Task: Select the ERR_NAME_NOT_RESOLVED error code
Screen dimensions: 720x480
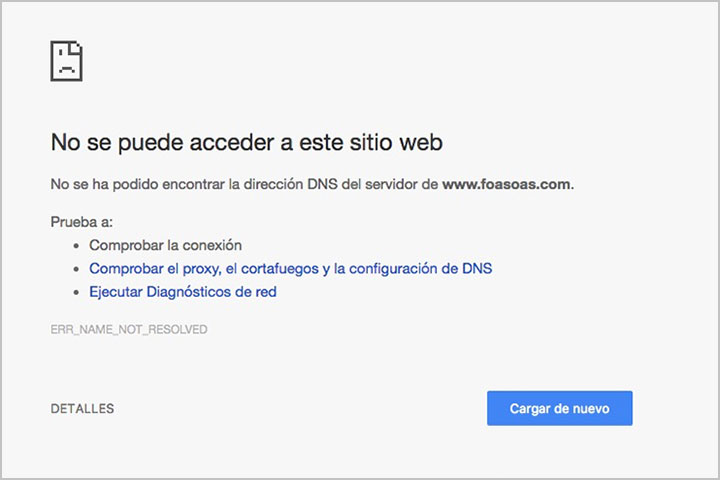Action: (x=129, y=329)
